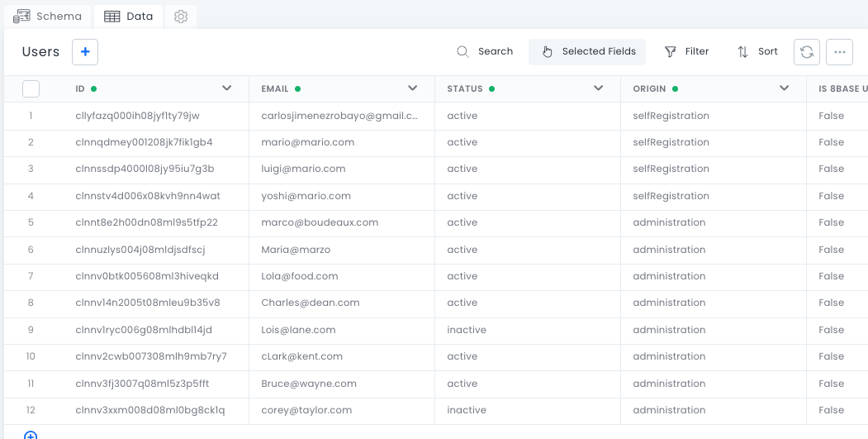Click the administration origin for corey@taylor.com

tap(669, 410)
